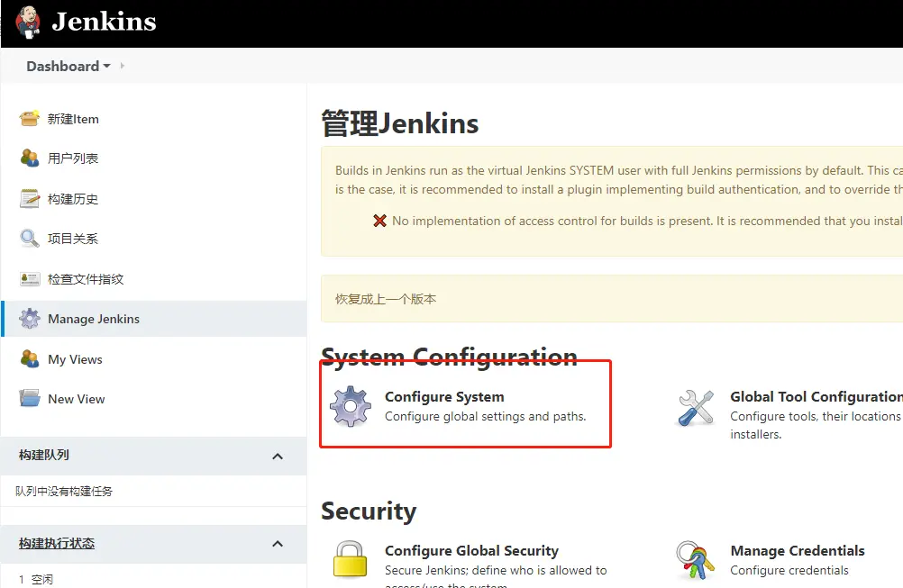Click the Global Tool Configuration tools icon
This screenshot has width=903, height=588.
696,407
